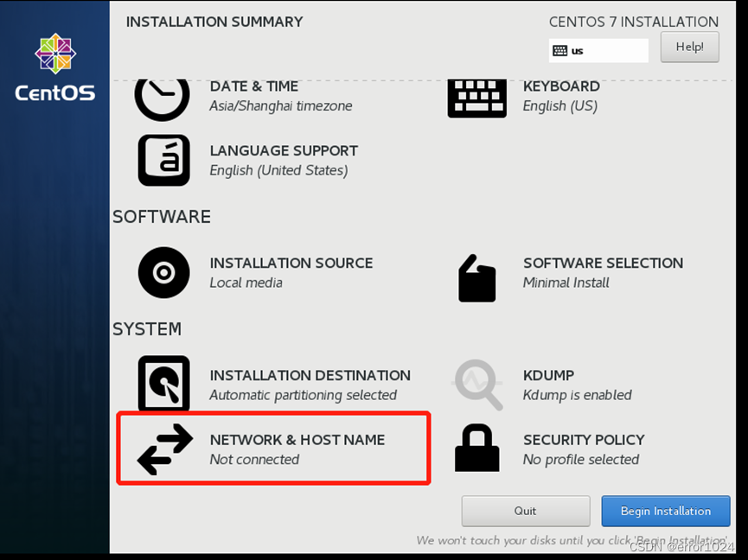Image resolution: width=748 pixels, height=560 pixels.
Task: Click the SOFTWARE section heading
Action: coord(162,217)
